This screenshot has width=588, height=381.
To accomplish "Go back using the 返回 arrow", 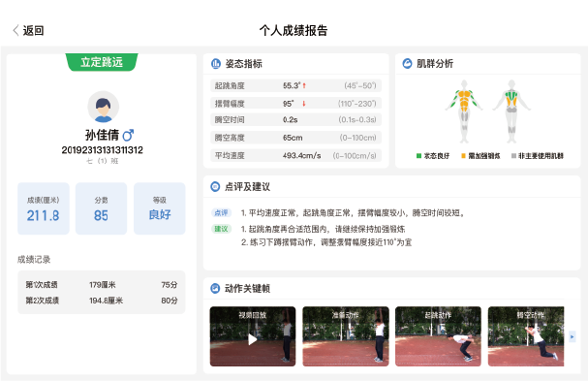I will click(15, 30).
